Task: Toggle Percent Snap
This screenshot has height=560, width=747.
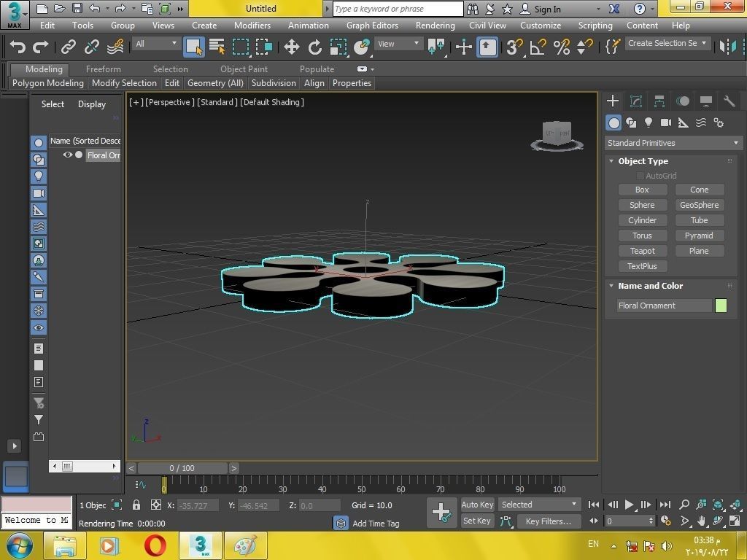Action: tap(561, 47)
